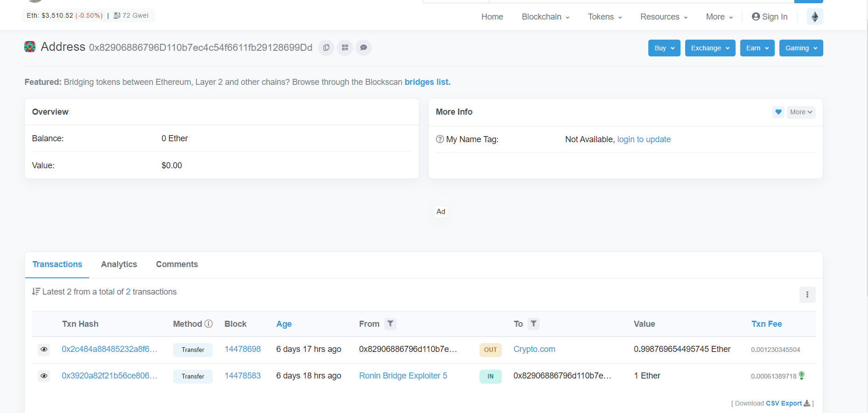This screenshot has width=868, height=413.
Task: Preview the 0x3920a82f transaction with the eye icon
Action: click(x=44, y=376)
